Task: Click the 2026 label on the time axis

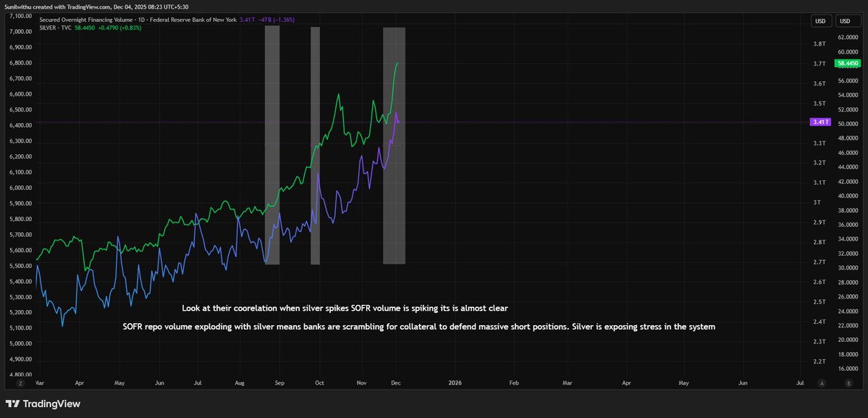Action: point(455,383)
